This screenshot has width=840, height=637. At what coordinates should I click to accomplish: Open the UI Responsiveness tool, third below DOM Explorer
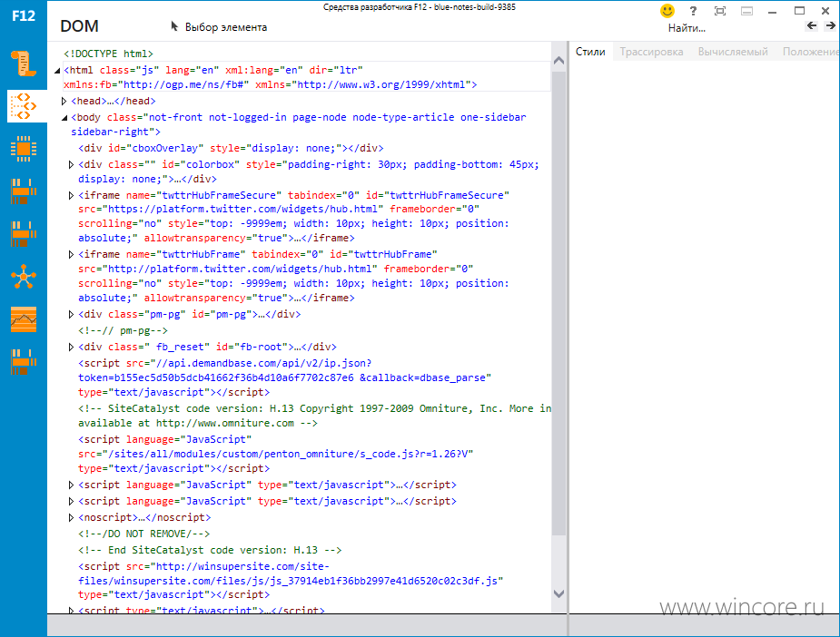23,234
